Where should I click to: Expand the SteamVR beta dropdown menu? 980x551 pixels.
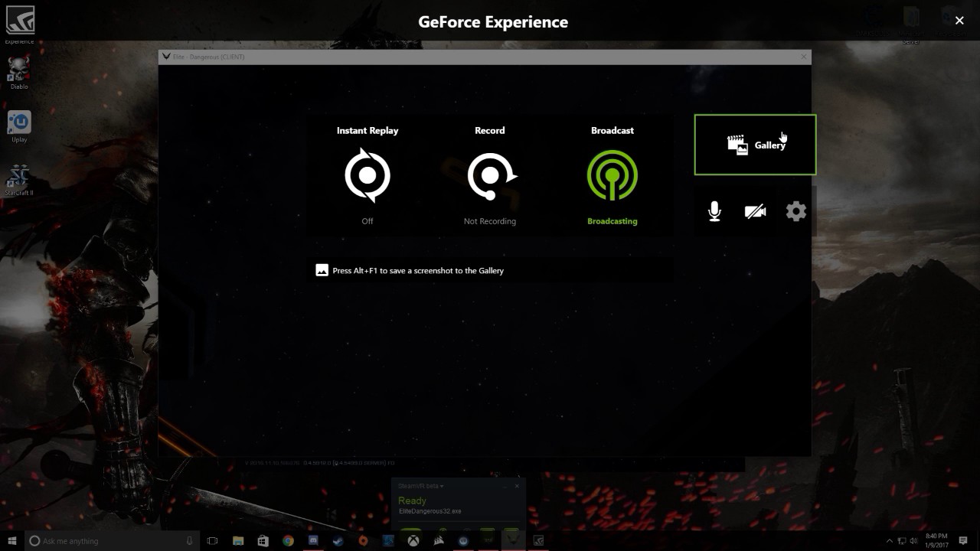click(x=420, y=486)
